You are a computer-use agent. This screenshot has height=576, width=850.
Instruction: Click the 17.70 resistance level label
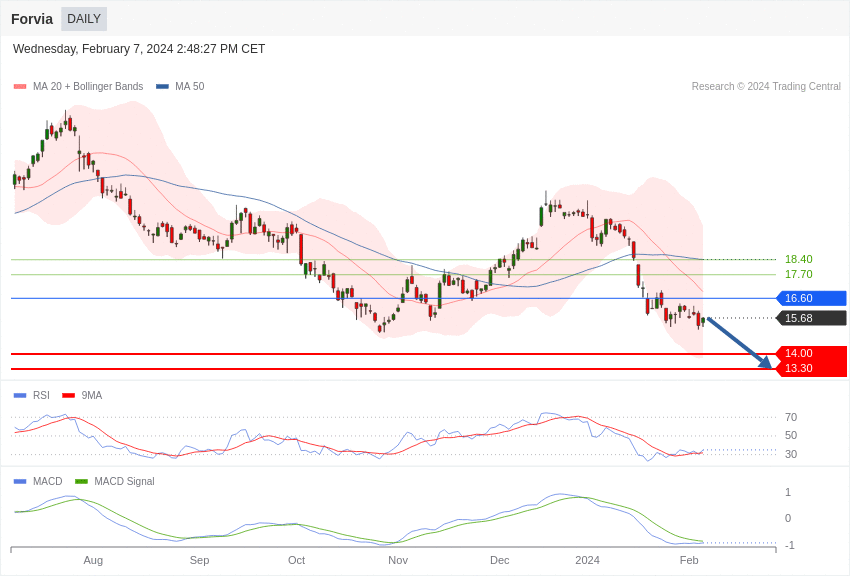[798, 274]
